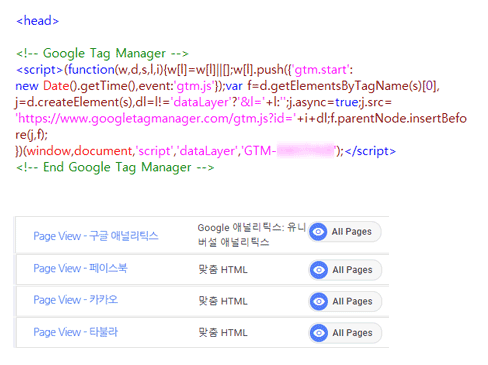The width and height of the screenshot is (488, 365).
Task: Click the Google 애널리틱스: 유니버설 애널리틱스 type cell
Action: tap(252, 235)
